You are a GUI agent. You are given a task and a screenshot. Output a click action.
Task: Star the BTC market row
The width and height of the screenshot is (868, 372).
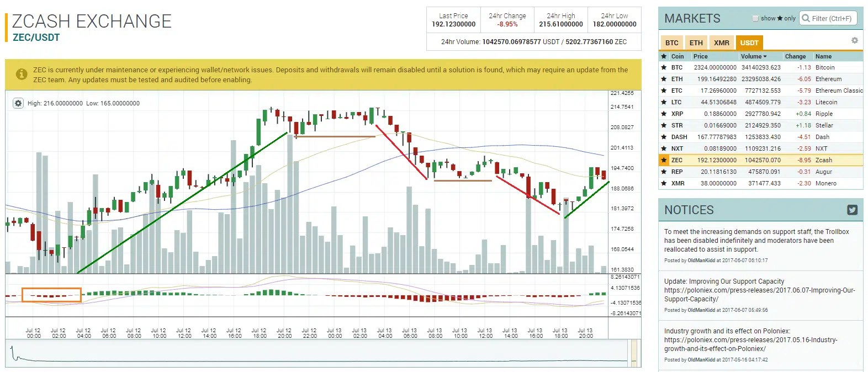pyautogui.click(x=664, y=67)
